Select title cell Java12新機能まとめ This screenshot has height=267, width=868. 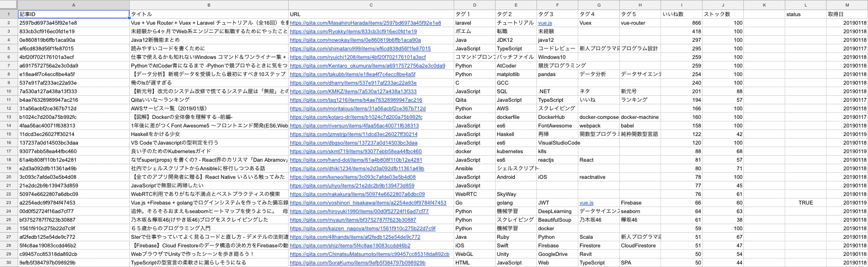click(209, 40)
